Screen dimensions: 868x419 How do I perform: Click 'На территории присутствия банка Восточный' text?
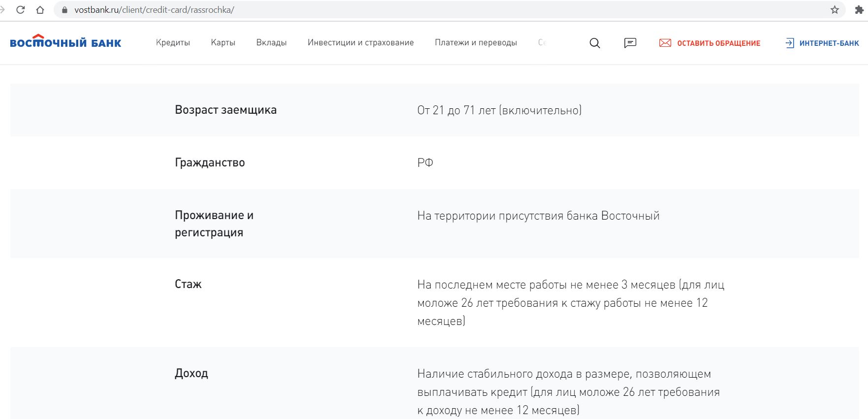538,216
